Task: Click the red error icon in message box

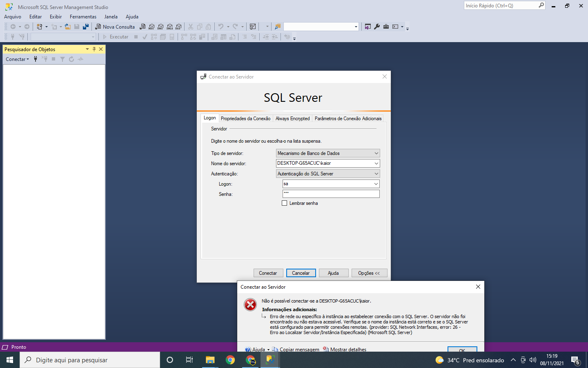Action: (x=250, y=305)
